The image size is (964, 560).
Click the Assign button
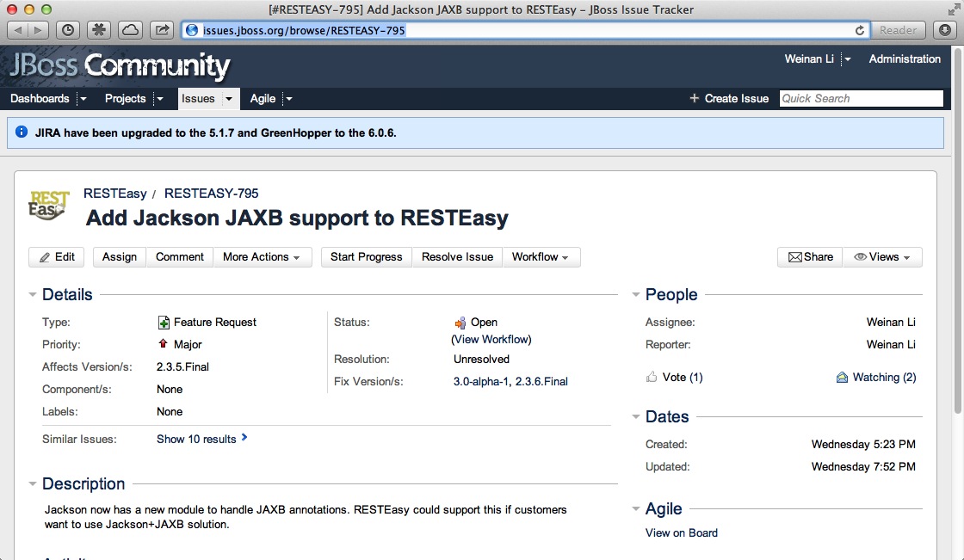click(x=120, y=257)
